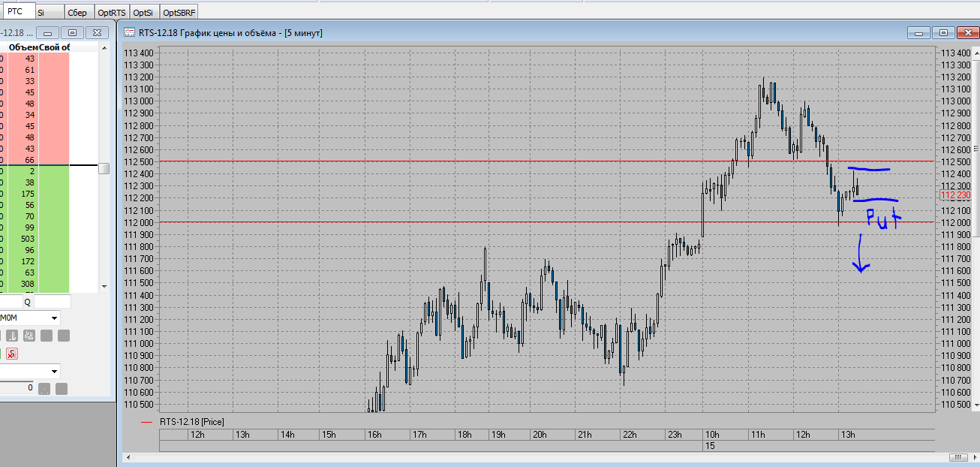This screenshot has height=467, width=980.
Task: Click the 16h label on time axis
Action: coord(374,435)
